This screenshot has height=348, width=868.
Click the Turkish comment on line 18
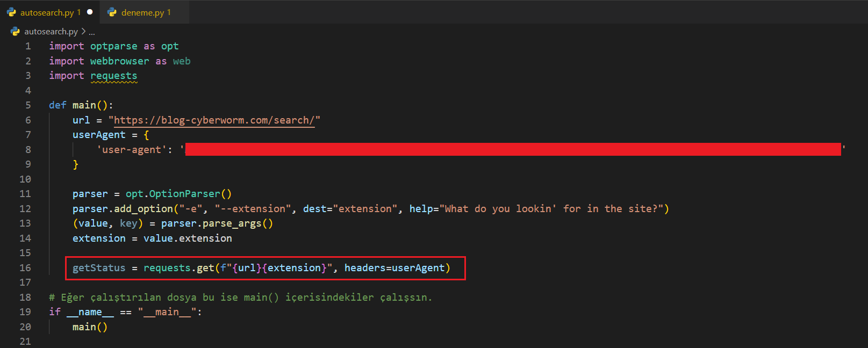240,298
